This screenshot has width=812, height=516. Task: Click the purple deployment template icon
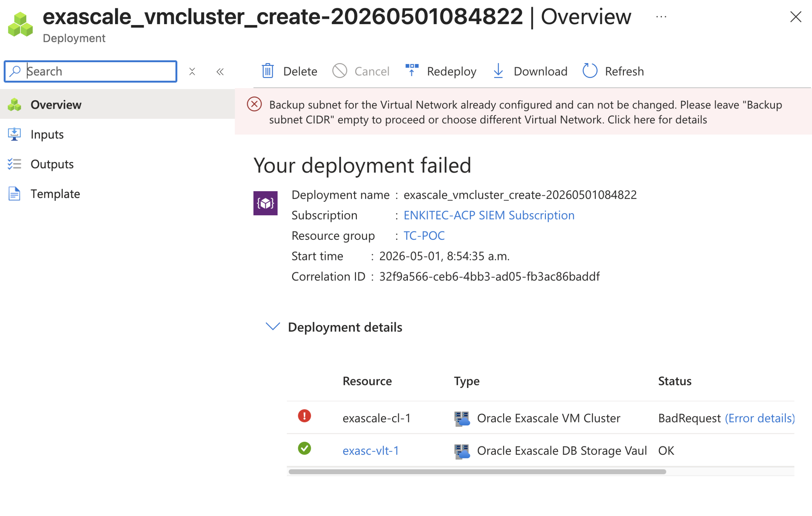tap(265, 203)
